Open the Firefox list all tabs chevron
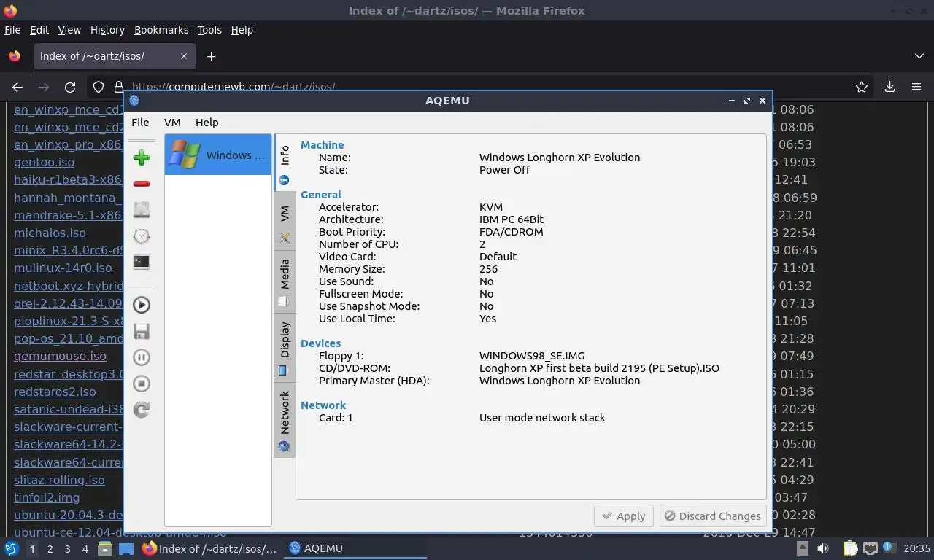Screen dimensions: 934x560 919,56
